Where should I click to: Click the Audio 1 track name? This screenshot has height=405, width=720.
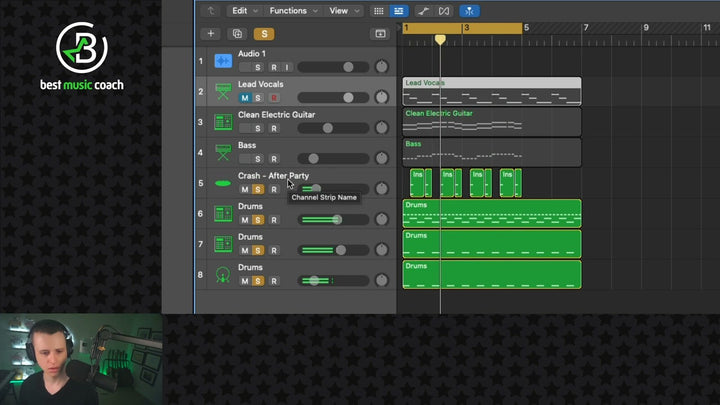click(252, 54)
